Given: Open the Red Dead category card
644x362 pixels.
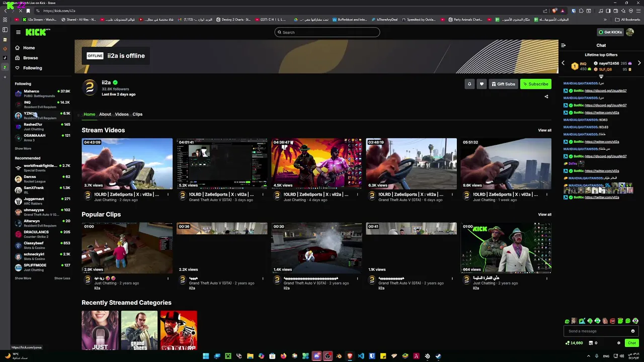Looking at the screenshot, I should (179, 330).
